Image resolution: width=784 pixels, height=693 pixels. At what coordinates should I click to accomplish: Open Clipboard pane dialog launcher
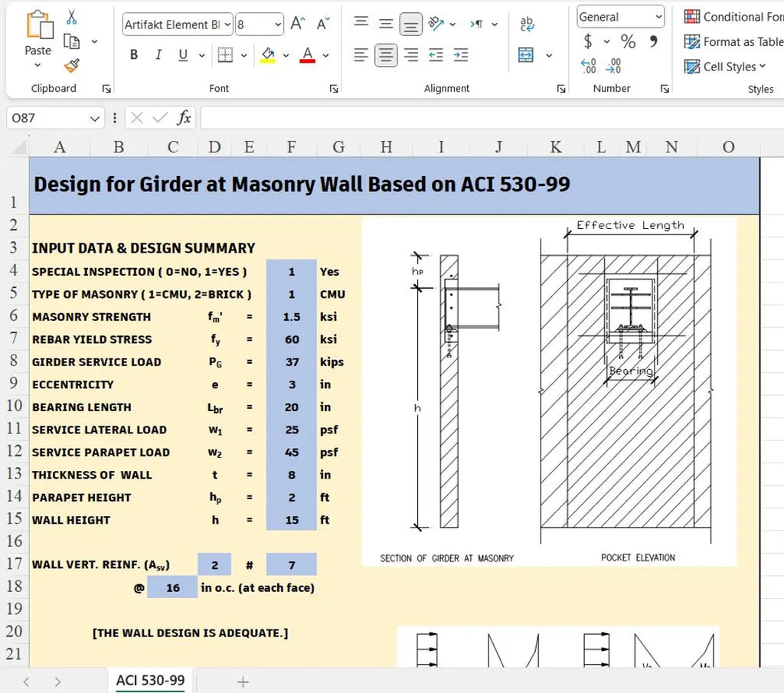(x=106, y=89)
